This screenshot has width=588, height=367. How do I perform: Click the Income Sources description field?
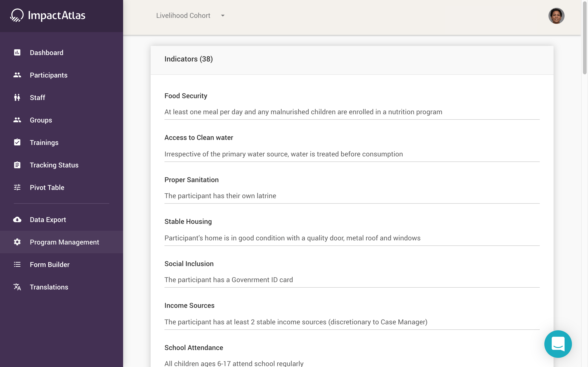[352, 322]
